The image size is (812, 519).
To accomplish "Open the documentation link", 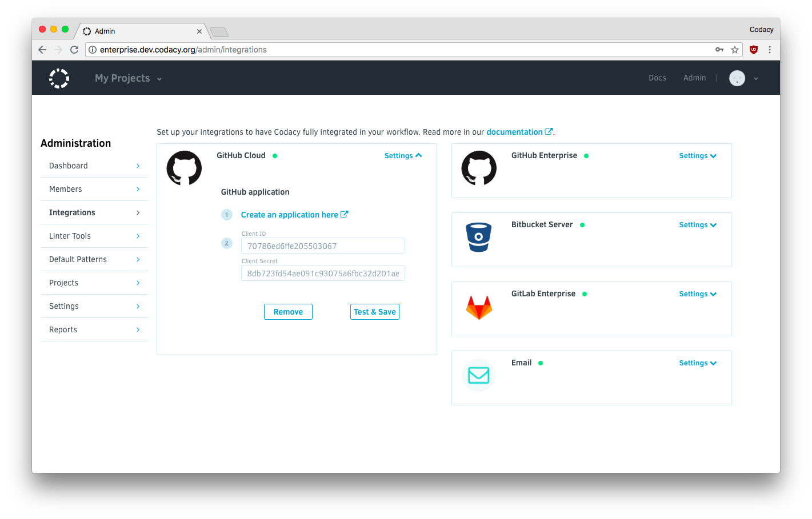I will tap(519, 132).
